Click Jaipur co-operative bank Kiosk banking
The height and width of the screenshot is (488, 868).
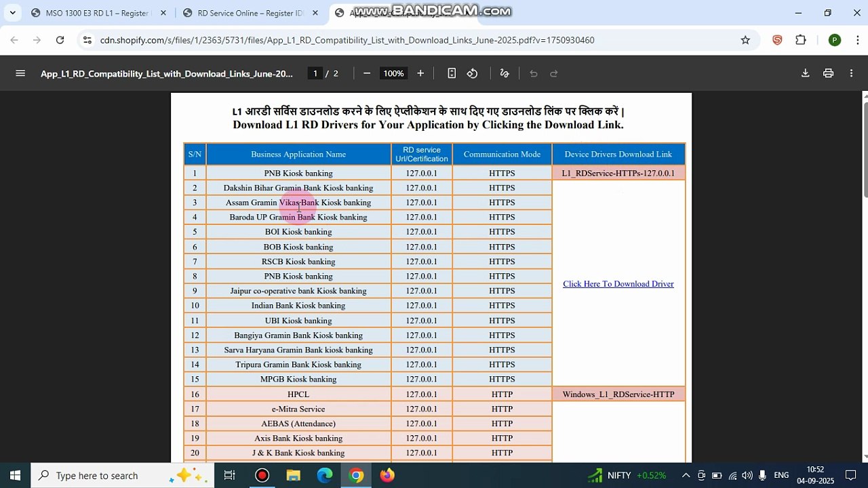(x=298, y=291)
